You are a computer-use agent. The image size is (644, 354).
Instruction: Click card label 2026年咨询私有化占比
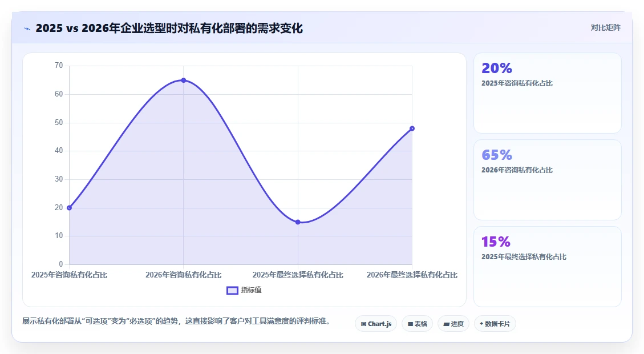(517, 170)
